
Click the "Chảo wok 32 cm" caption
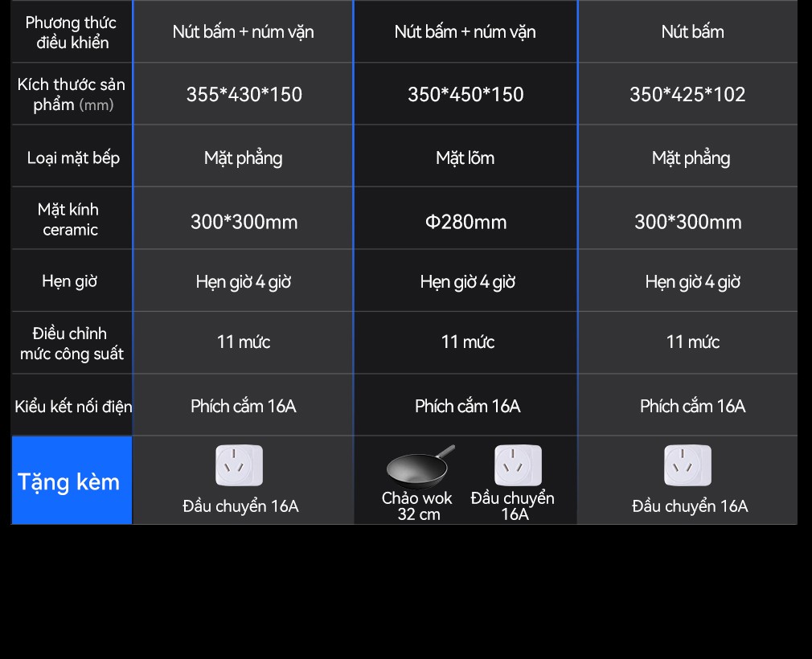(x=417, y=506)
